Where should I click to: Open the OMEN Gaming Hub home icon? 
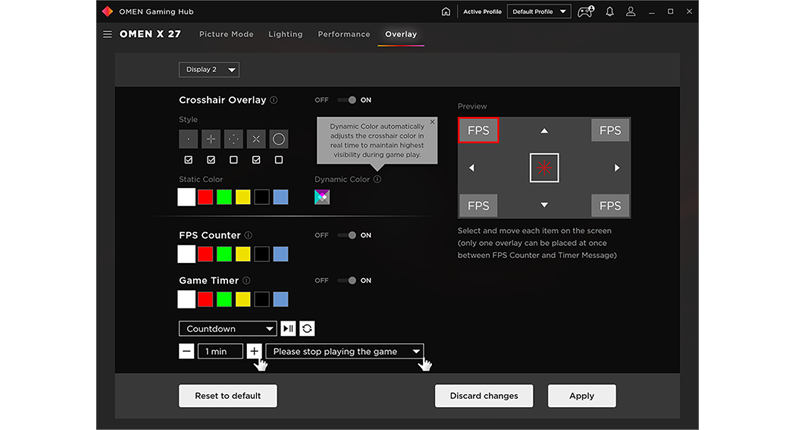pos(446,12)
